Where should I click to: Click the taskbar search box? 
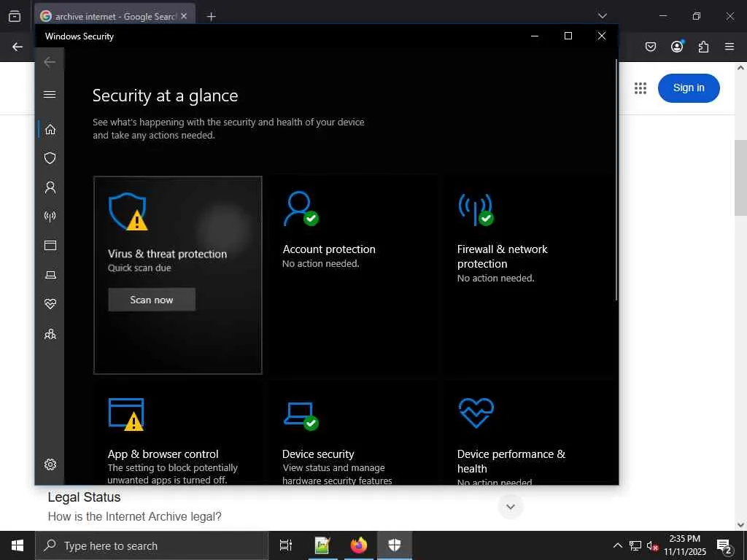click(152, 545)
